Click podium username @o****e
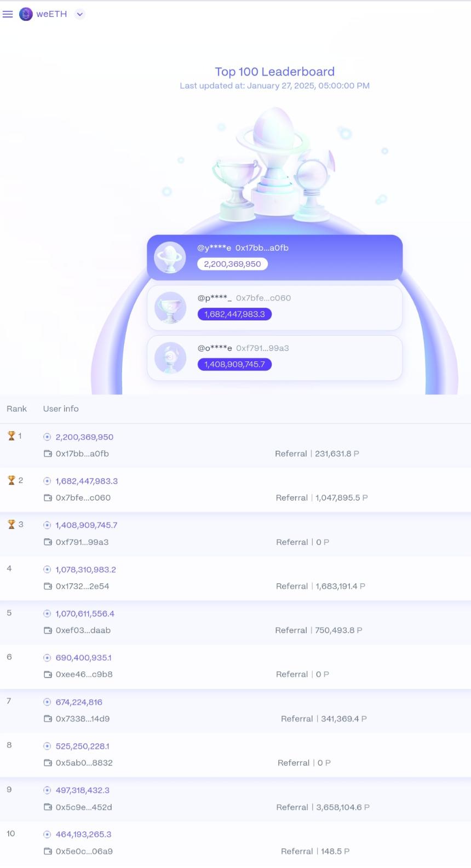471x868 pixels. (x=215, y=348)
